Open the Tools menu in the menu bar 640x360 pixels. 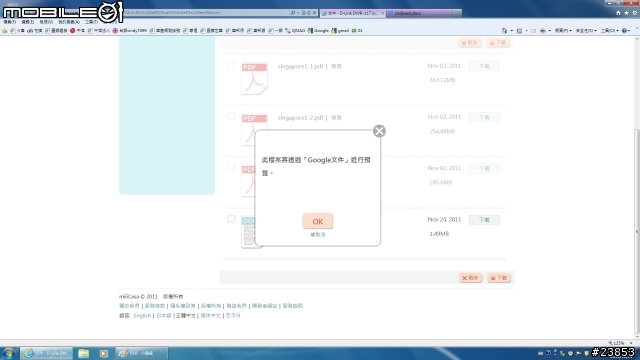point(91,22)
